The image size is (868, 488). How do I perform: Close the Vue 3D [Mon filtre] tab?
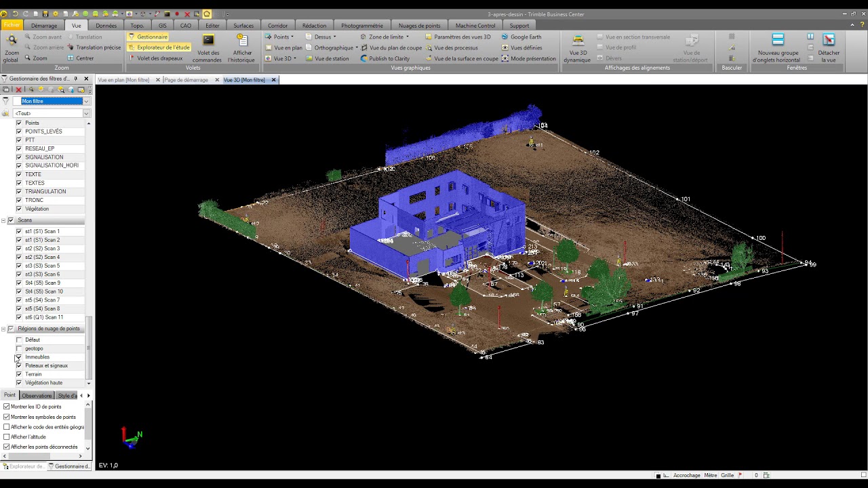click(x=273, y=80)
